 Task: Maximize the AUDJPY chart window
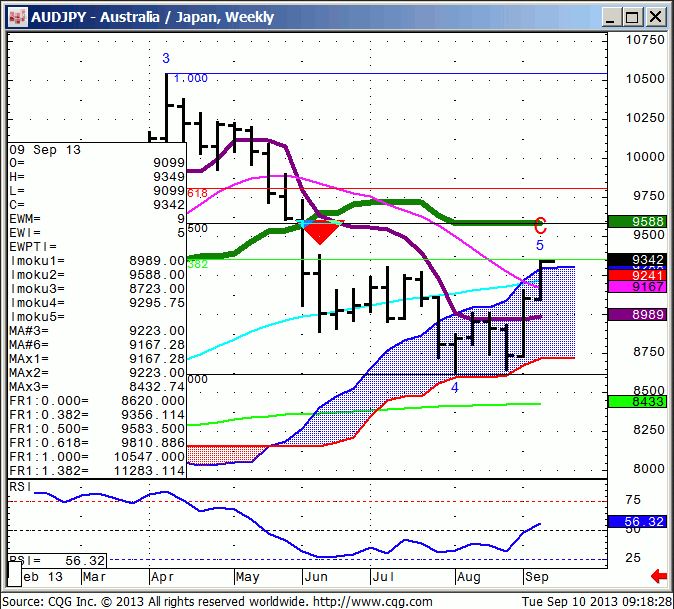pos(630,17)
